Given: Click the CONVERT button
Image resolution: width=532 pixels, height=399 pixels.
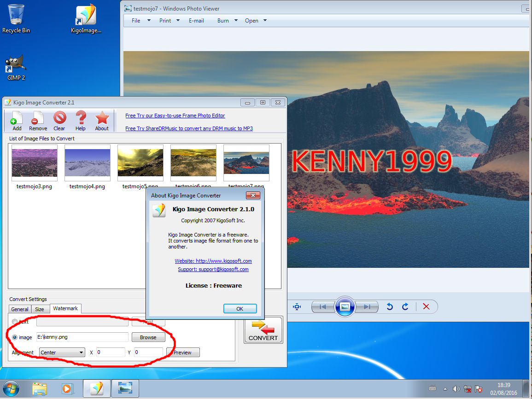Looking at the screenshot, I should 263,330.
